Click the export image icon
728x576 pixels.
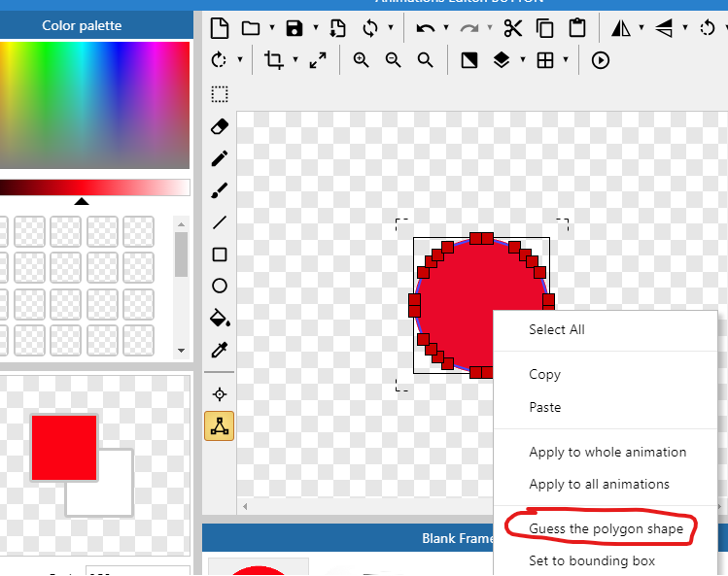click(337, 28)
